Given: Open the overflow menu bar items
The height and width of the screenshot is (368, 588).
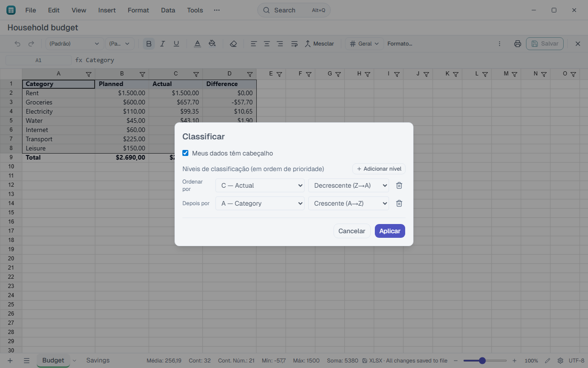Looking at the screenshot, I should coord(217,10).
